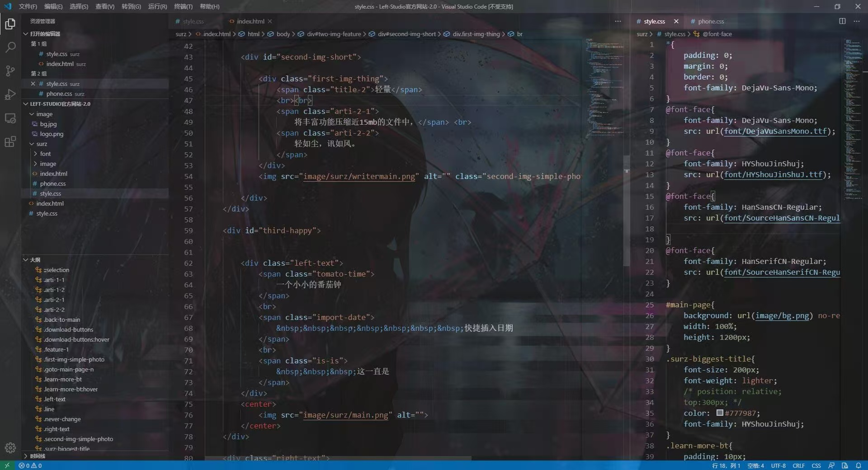Open the Terminal menu
Viewport: 868px width, 470px height.
click(183, 6)
